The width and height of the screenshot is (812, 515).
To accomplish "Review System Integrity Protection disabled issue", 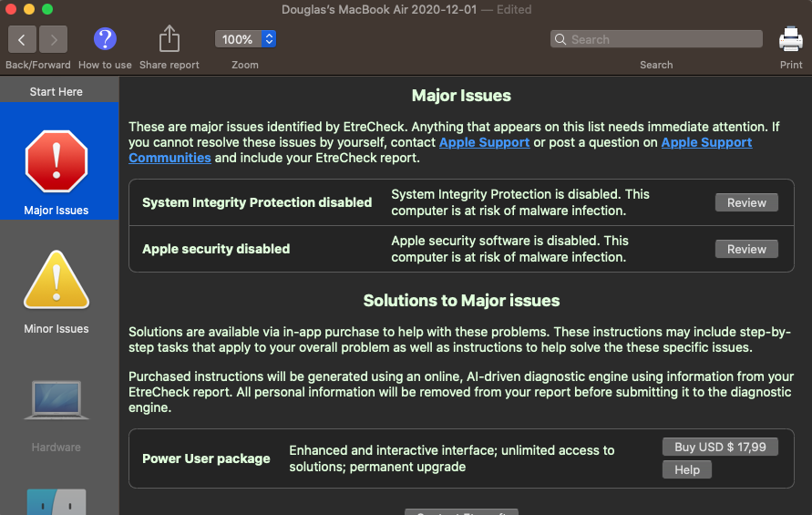I will 746,202.
